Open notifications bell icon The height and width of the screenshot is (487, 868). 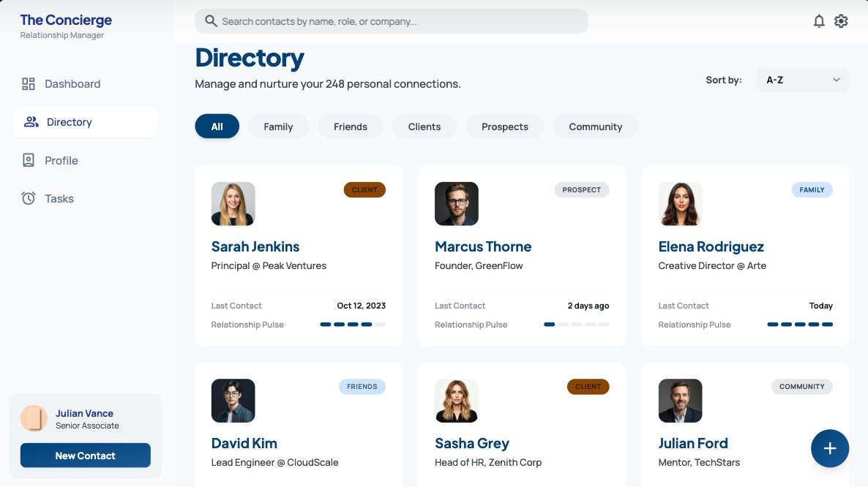[x=819, y=21]
